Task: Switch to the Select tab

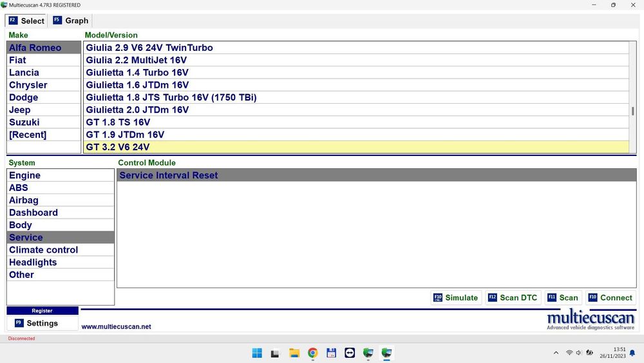Action: coord(26,21)
